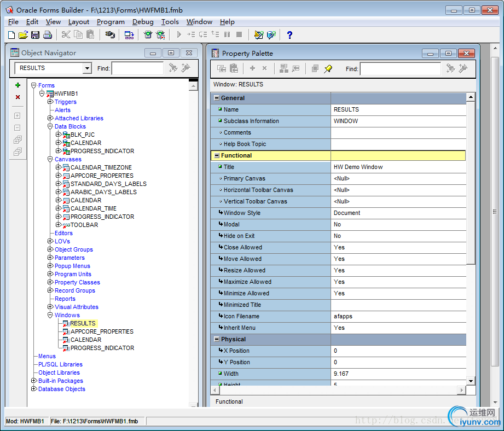Click the Property Palette Copy Properties icon

222,68
